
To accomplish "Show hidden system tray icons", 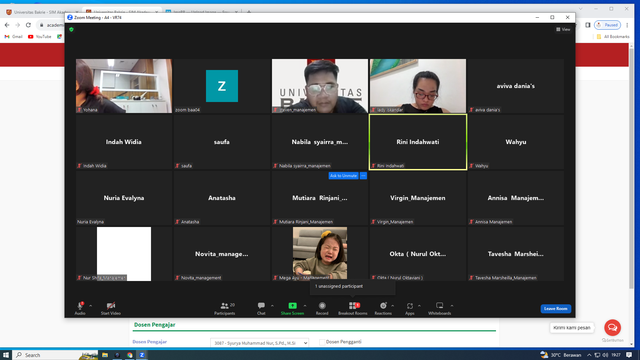I will (x=589, y=355).
